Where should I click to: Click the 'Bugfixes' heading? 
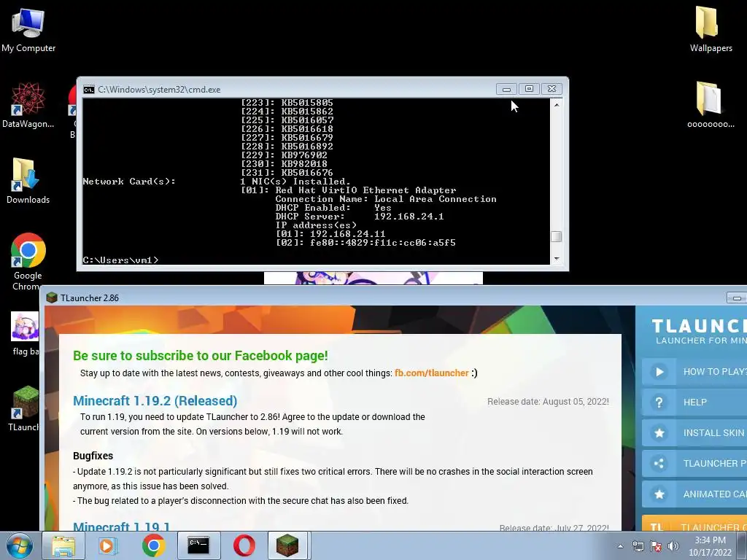pos(93,456)
